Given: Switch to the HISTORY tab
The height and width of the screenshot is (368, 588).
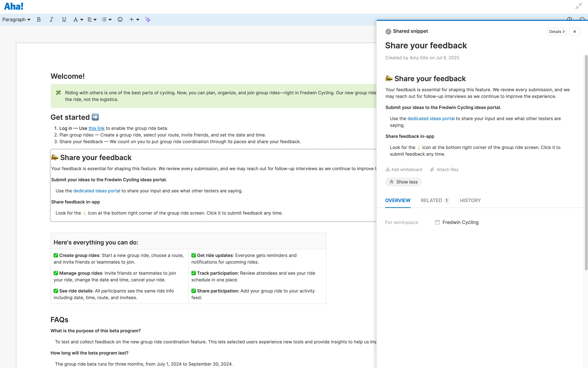Looking at the screenshot, I should point(470,200).
